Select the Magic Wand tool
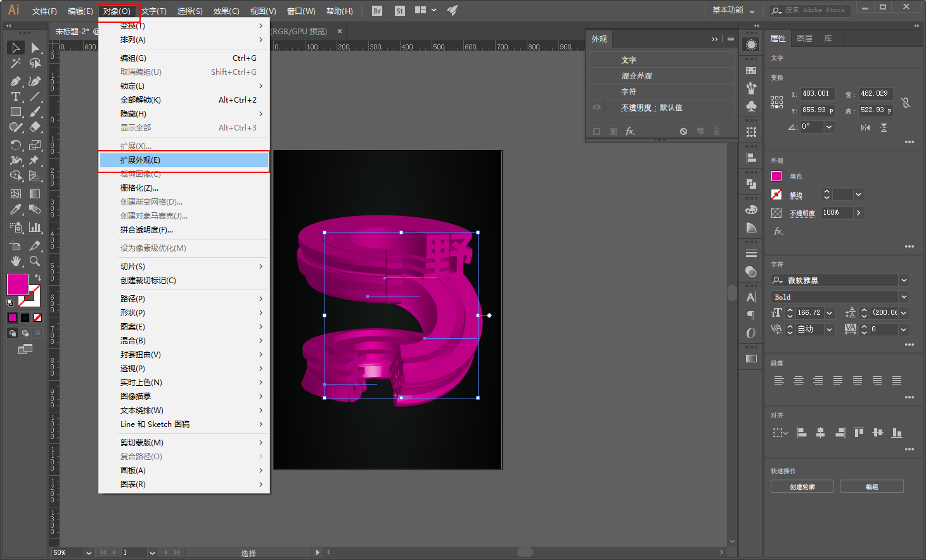 click(x=16, y=63)
